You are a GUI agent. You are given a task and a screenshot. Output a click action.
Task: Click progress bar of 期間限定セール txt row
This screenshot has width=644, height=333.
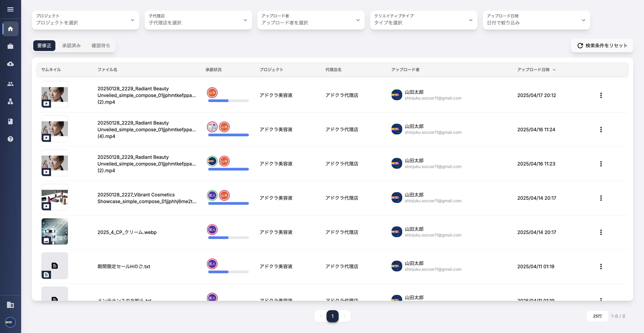click(228, 272)
